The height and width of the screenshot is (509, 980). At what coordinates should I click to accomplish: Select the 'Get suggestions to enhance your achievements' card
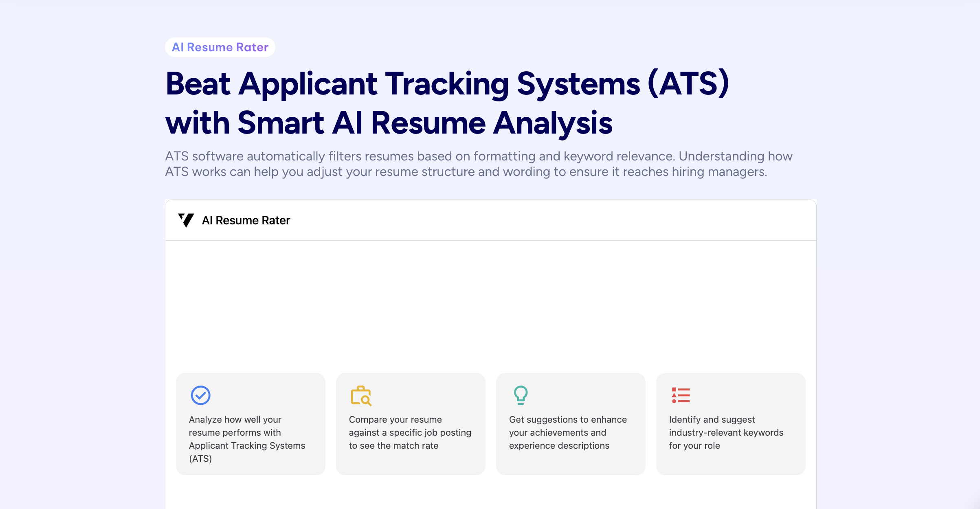pos(571,424)
